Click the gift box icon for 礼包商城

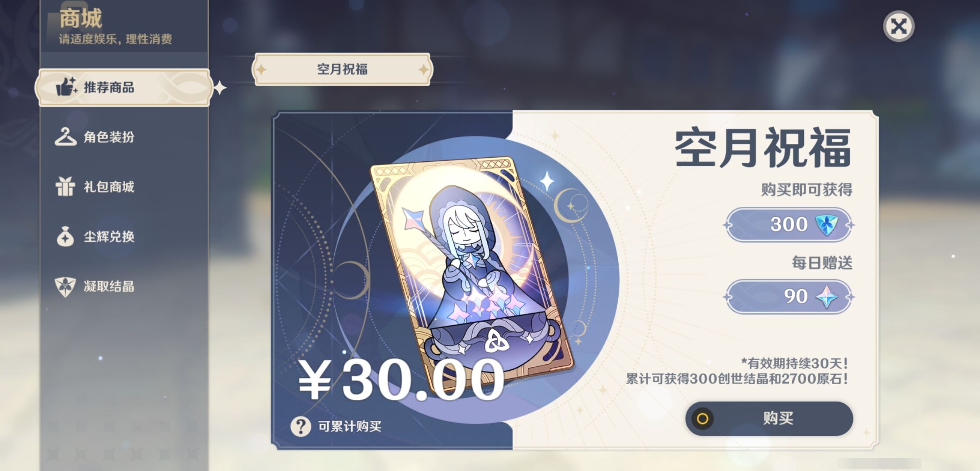coord(65,186)
